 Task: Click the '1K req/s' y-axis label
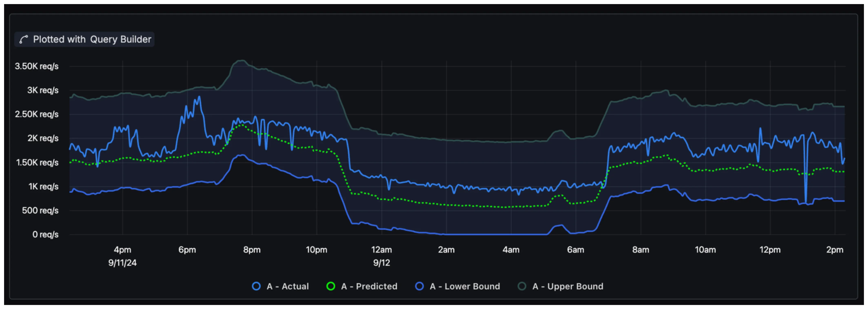(x=43, y=186)
